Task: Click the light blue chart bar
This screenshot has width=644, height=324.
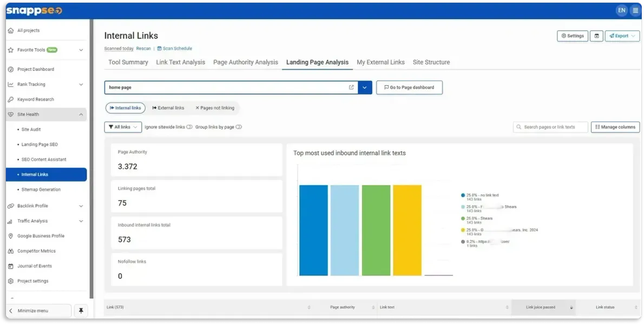Action: pos(345,230)
